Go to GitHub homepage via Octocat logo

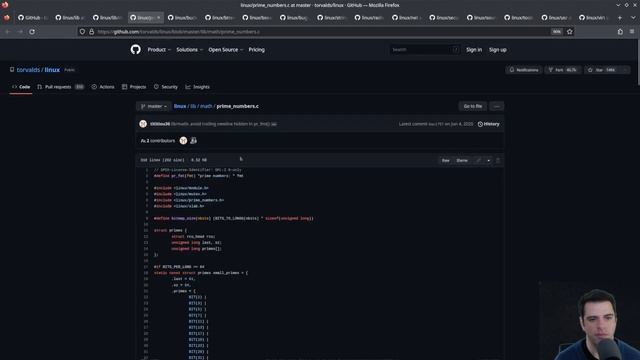pyautogui.click(x=136, y=49)
